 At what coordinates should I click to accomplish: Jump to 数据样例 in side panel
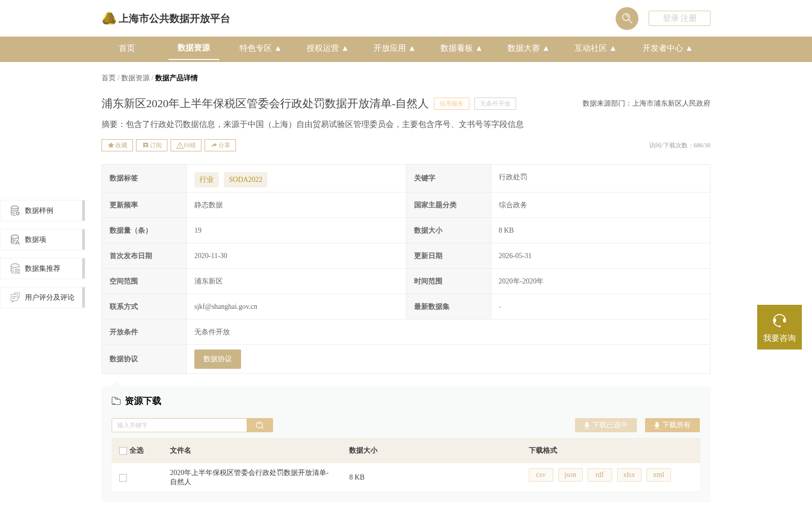click(42, 210)
